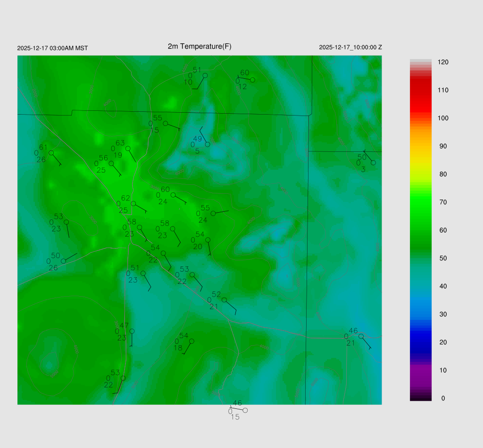Select the station circle labeled 61 and 26
The image size is (483, 448).
click(51, 153)
